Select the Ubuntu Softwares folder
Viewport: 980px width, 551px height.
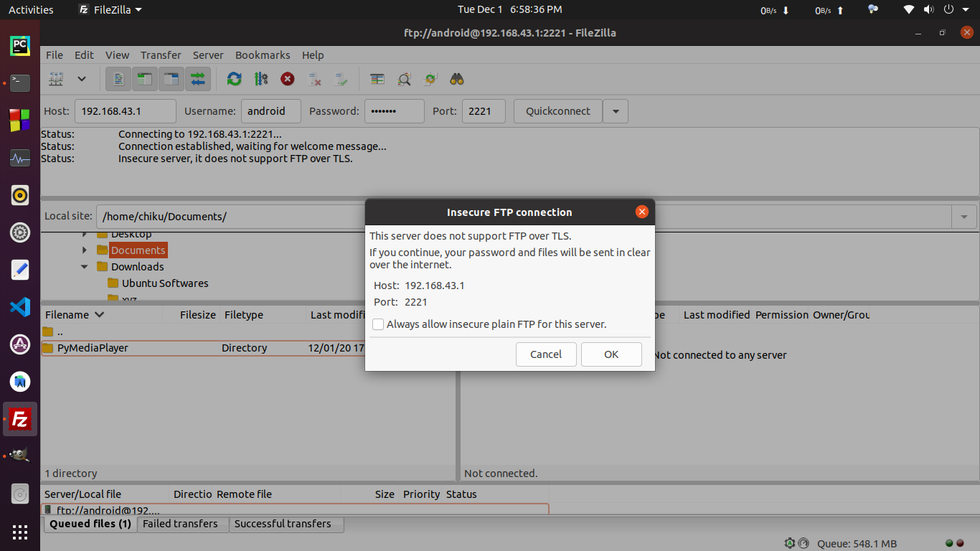click(x=165, y=283)
